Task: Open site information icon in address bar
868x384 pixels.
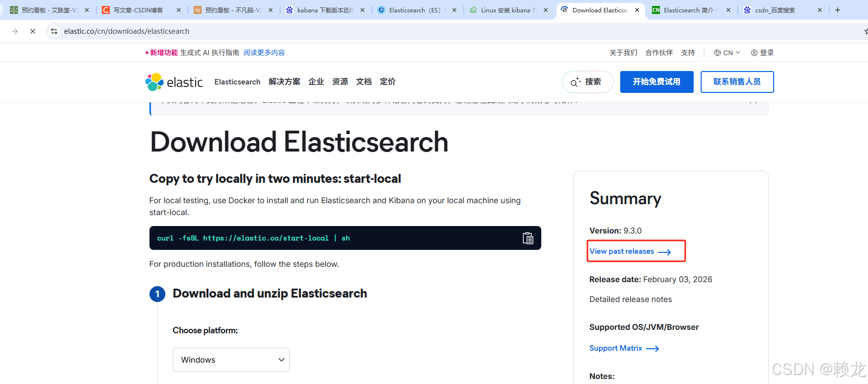Action: (54, 31)
